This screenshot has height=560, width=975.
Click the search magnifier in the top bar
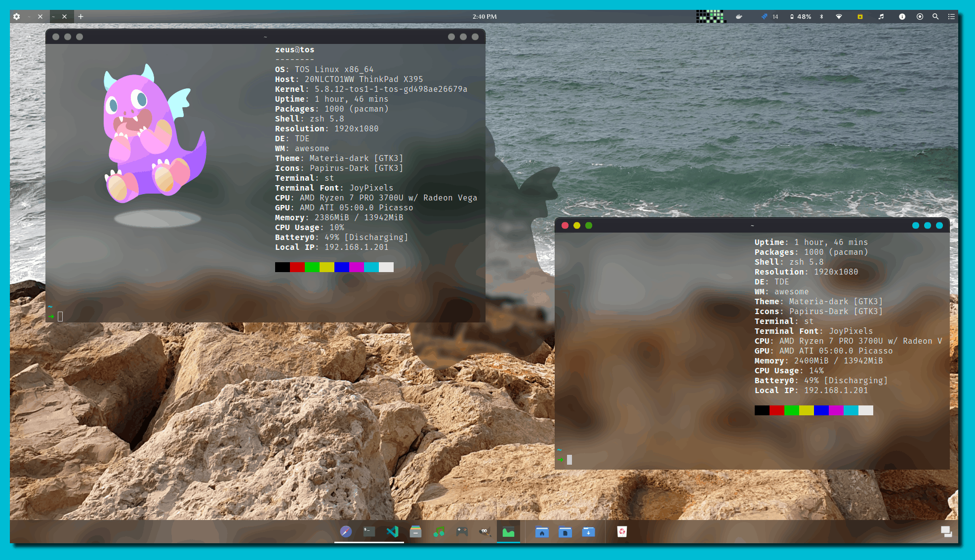pos(935,16)
